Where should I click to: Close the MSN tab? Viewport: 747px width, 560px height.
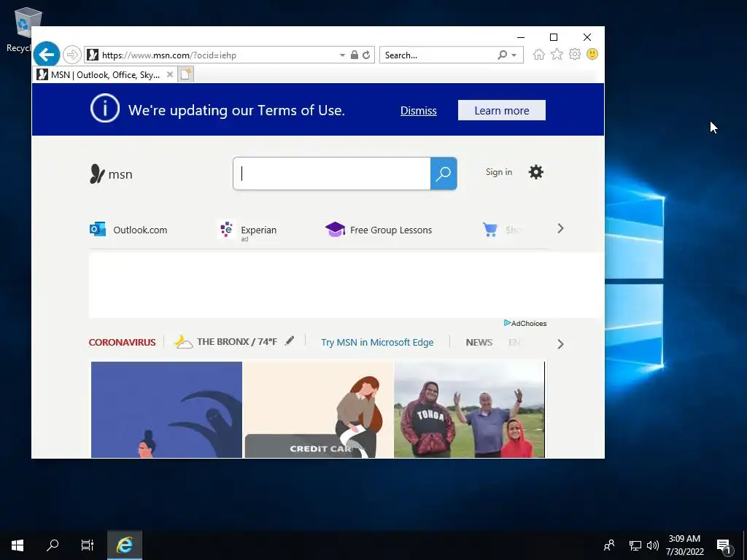169,74
